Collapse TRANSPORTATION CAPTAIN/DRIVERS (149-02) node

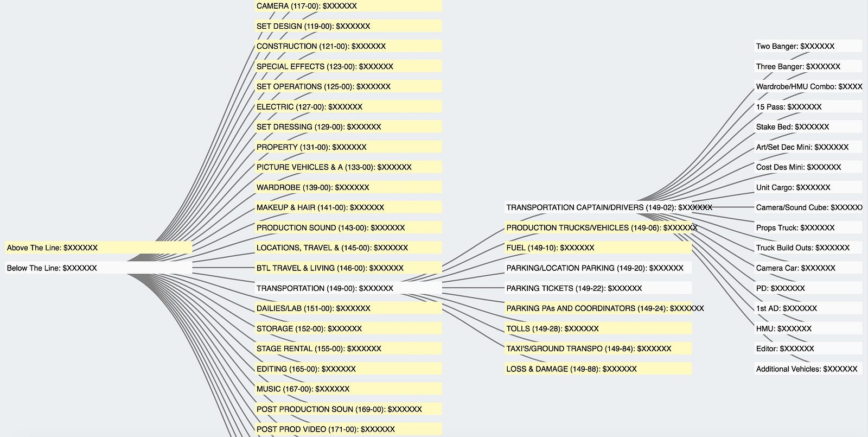[598, 207]
